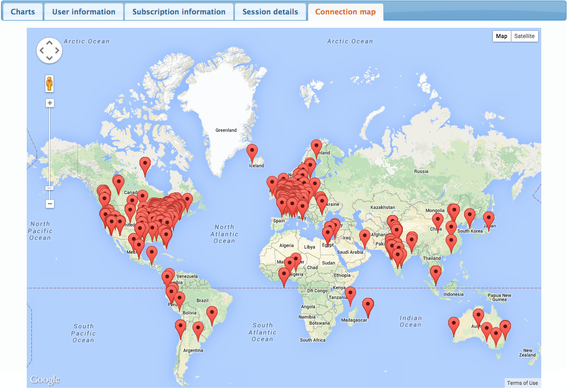Click the North Atlantic Ocean label
Viewport: 567px width, 392px height.
click(224, 234)
